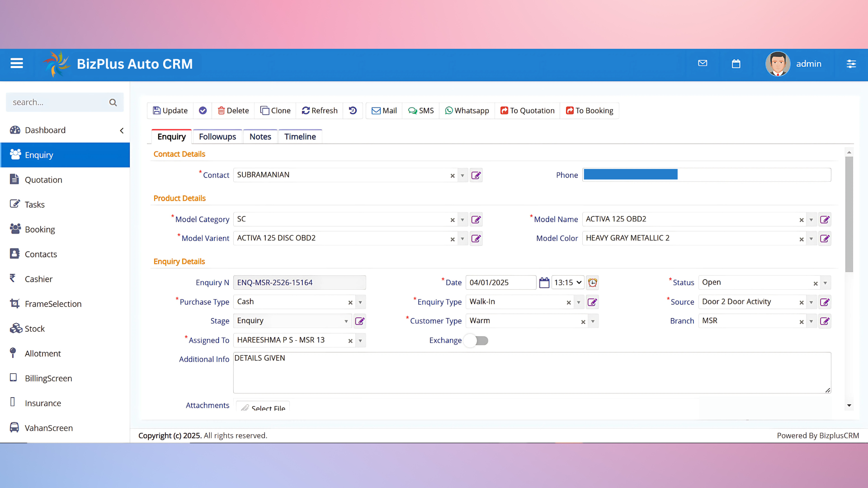Open Booking in the sidebar
The height and width of the screenshot is (488, 868).
point(65,230)
